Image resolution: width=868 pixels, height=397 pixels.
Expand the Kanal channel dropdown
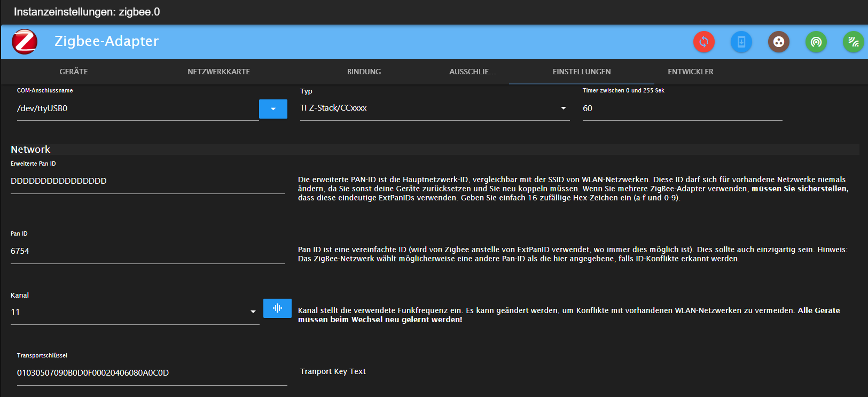coord(135,312)
